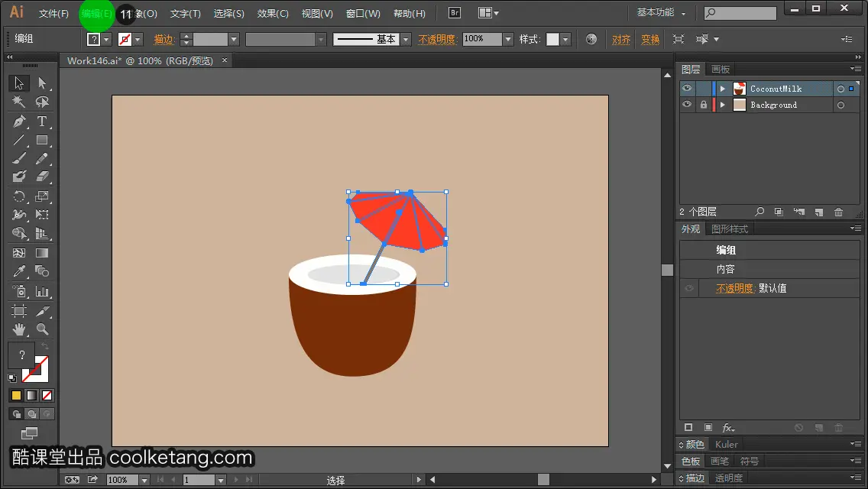Open the fill color dropdown arrow
Image resolution: width=868 pixels, height=489 pixels.
pyautogui.click(x=106, y=39)
